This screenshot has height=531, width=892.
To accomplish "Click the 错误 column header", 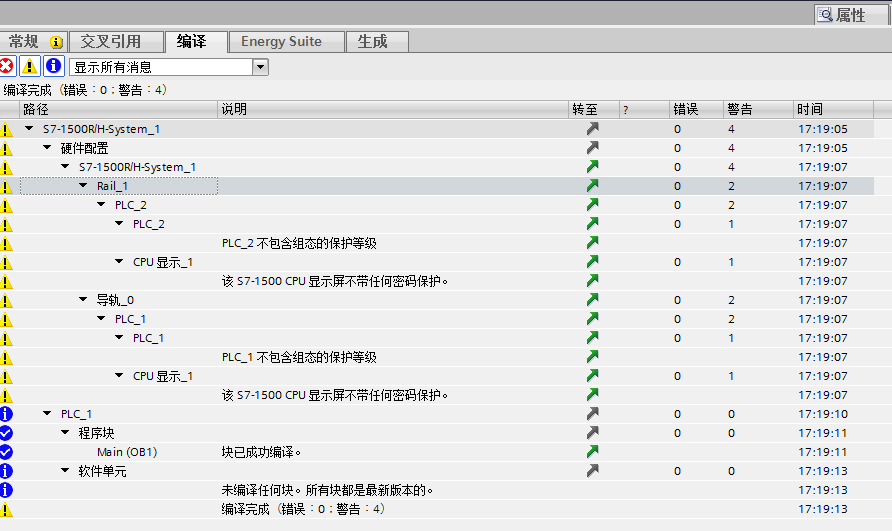I will [696, 109].
